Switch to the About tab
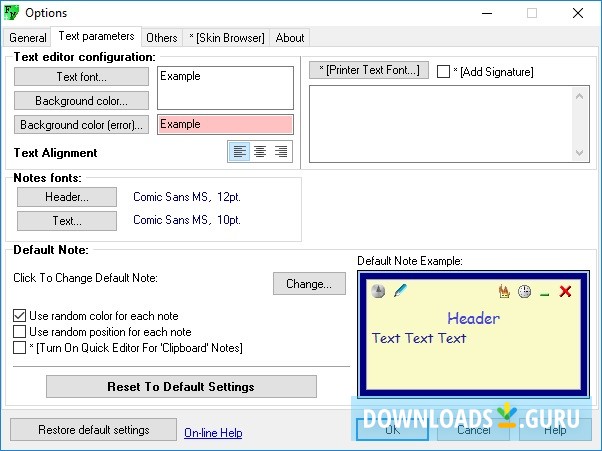The image size is (602, 451). (x=290, y=38)
